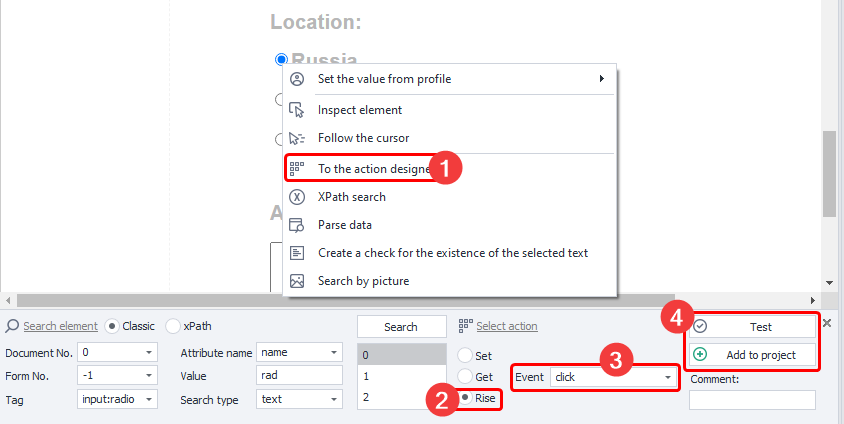Click the Value input field containing rad
The width and height of the screenshot is (844, 424).
[x=300, y=375]
